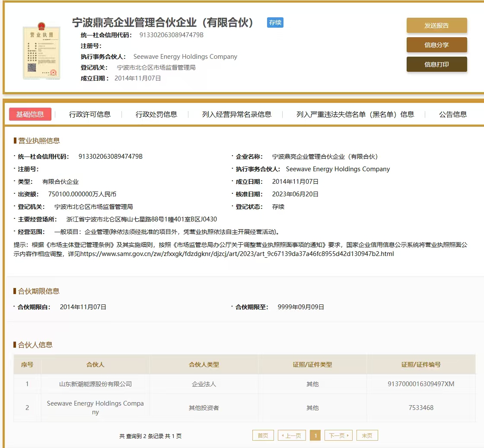
Task: Click header 执行事务合伙人 value Seewave Energy Holdings Company
Action: pos(185,57)
